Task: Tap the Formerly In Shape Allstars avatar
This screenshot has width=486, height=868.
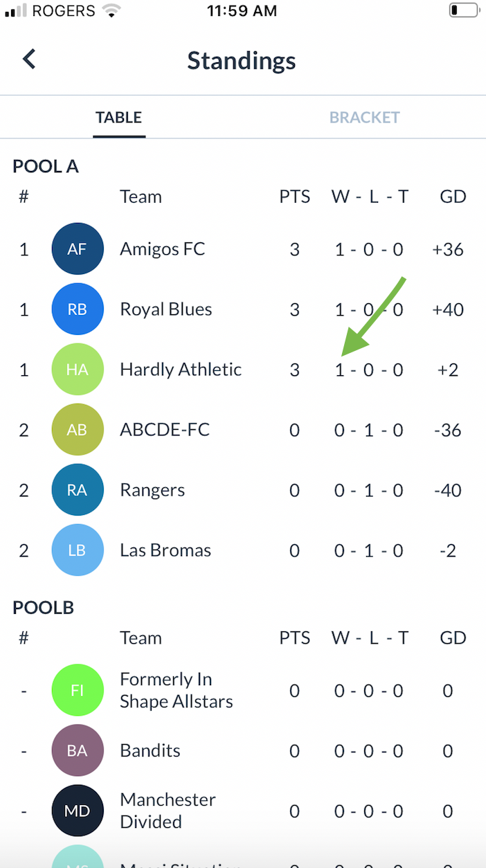Action: click(x=78, y=690)
